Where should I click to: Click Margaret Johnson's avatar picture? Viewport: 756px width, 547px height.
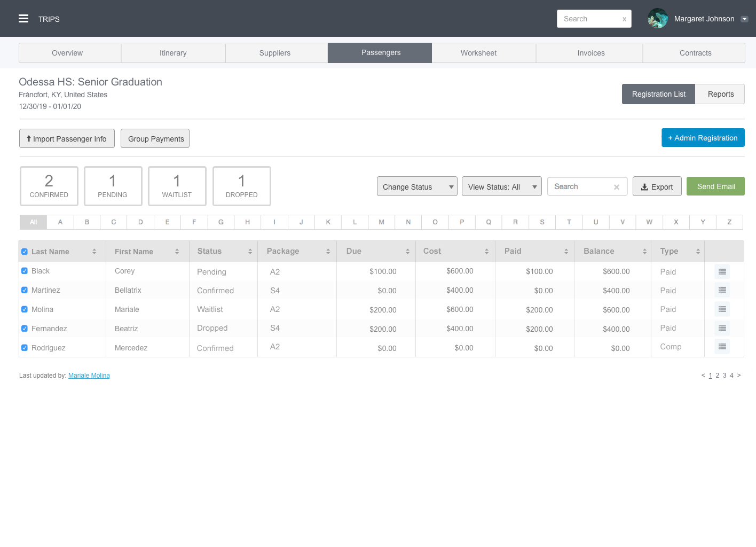(658, 19)
